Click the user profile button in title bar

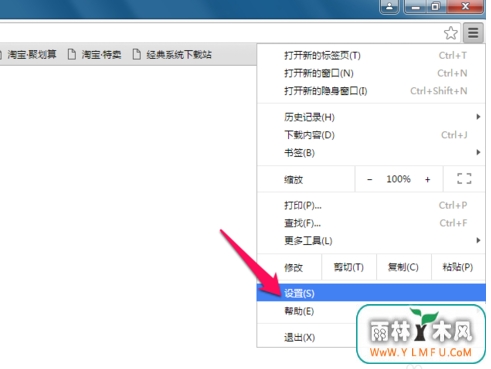[x=389, y=6]
